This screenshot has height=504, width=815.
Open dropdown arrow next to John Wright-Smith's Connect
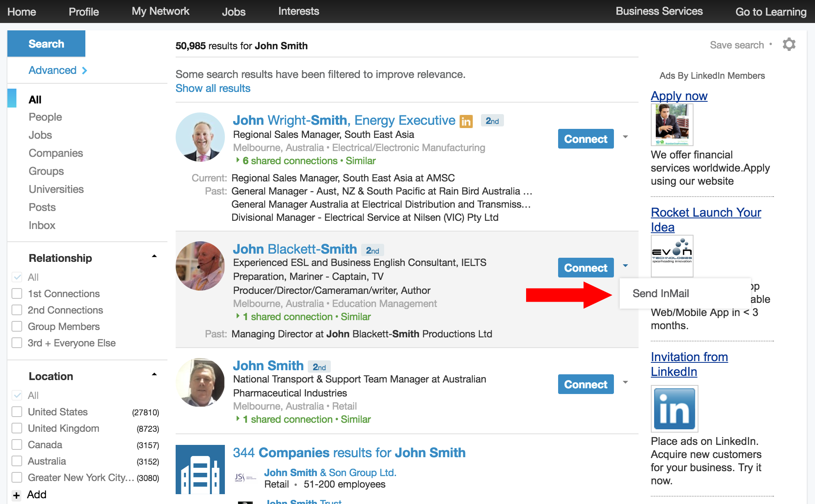coord(625,137)
